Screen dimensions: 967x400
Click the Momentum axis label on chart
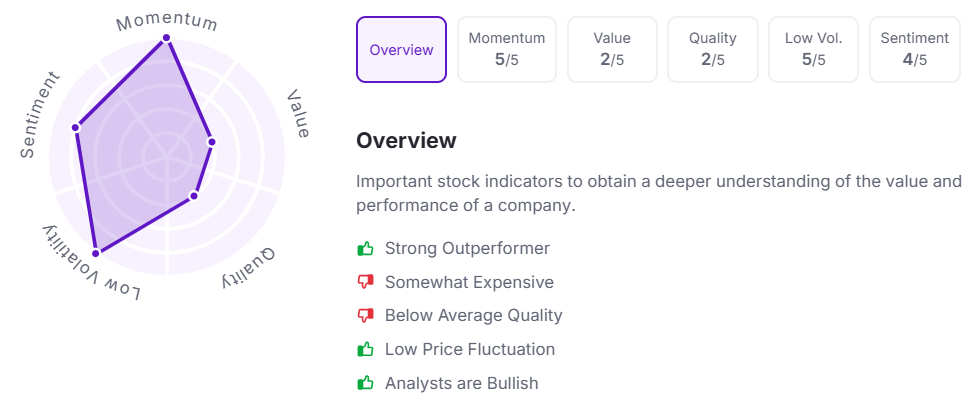tap(167, 22)
